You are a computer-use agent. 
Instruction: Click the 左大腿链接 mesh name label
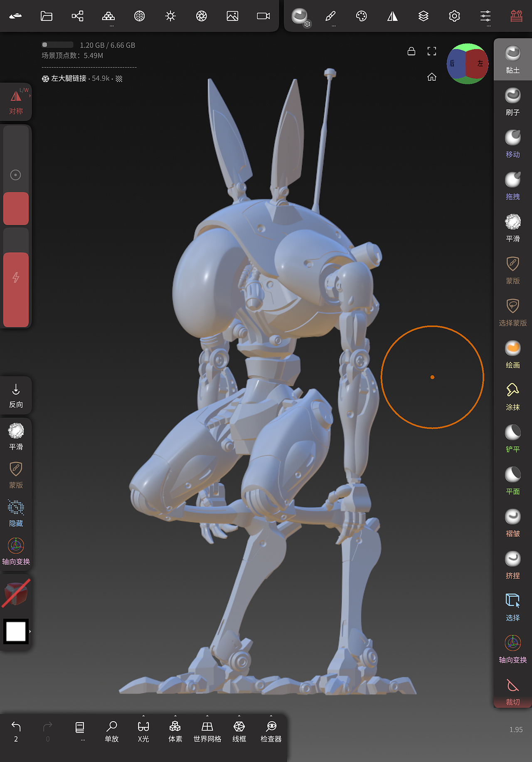(69, 79)
